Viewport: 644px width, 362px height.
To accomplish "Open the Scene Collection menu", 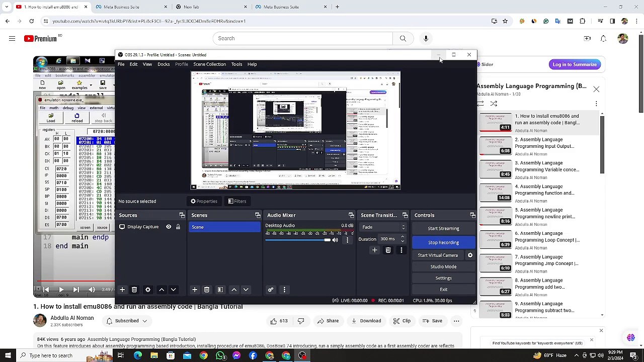I will pos(210,64).
